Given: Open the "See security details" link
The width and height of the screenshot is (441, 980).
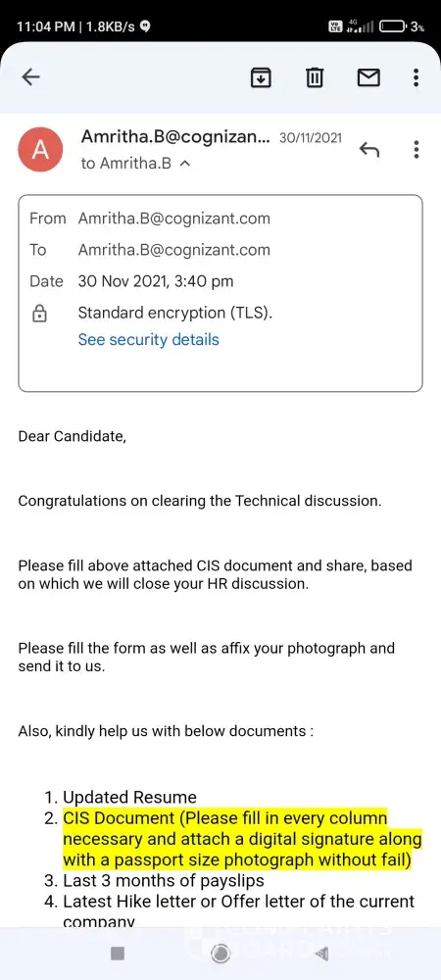Looking at the screenshot, I should (149, 339).
